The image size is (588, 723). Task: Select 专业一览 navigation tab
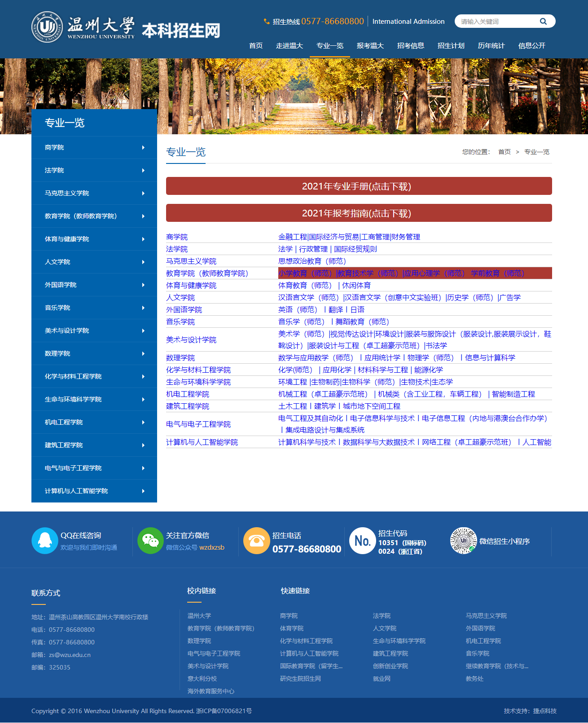[x=330, y=45]
